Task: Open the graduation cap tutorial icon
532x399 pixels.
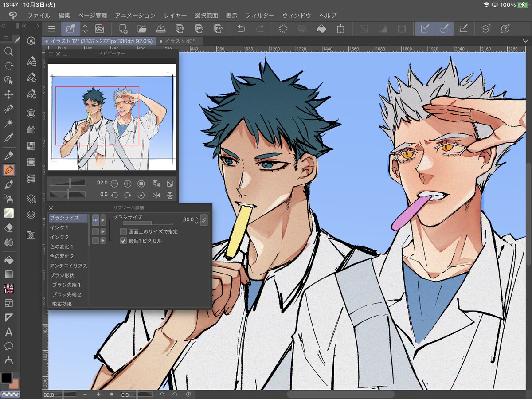Action: point(485,29)
